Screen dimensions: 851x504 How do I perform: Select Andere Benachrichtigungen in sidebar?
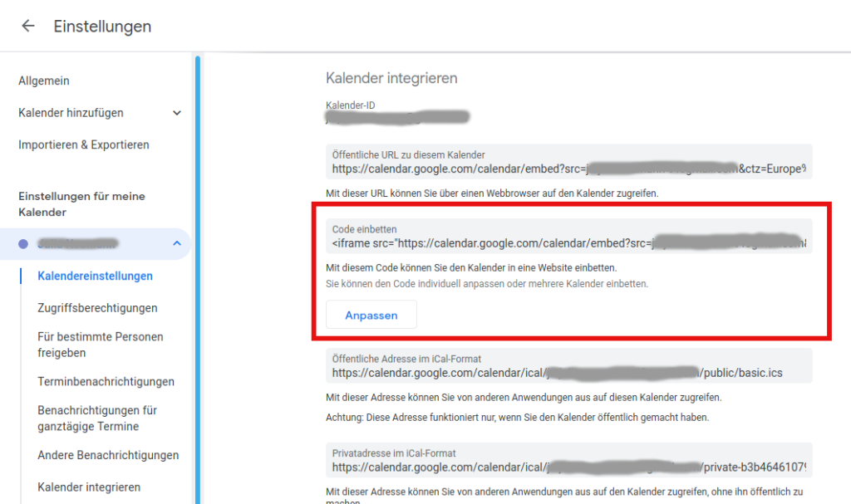pos(108,455)
